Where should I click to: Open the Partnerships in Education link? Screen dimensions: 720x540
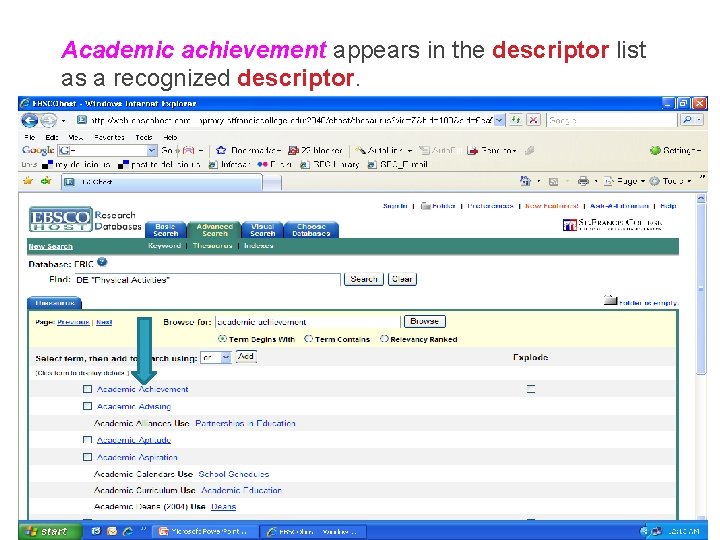point(245,423)
